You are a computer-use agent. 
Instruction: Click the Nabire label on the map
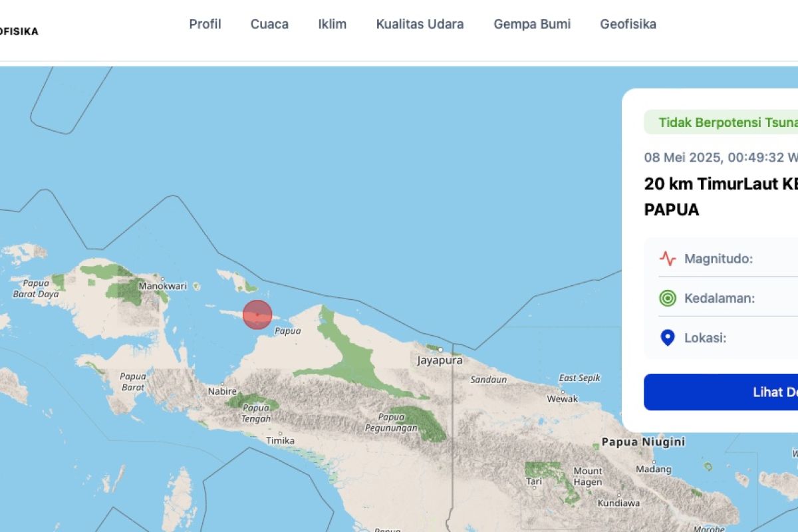coord(223,391)
